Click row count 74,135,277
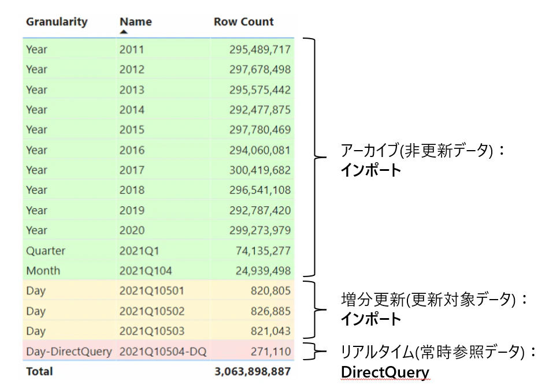The width and height of the screenshot is (549, 392). coord(263,251)
